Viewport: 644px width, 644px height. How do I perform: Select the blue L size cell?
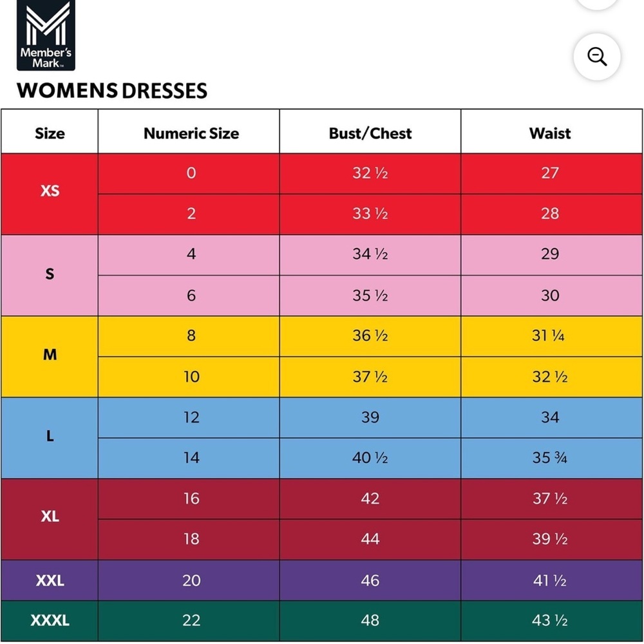pyautogui.click(x=50, y=438)
